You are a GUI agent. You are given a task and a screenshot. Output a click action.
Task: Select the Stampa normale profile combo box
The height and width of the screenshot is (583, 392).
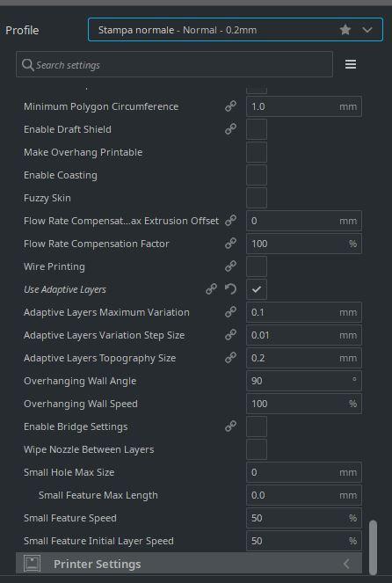coord(236,30)
